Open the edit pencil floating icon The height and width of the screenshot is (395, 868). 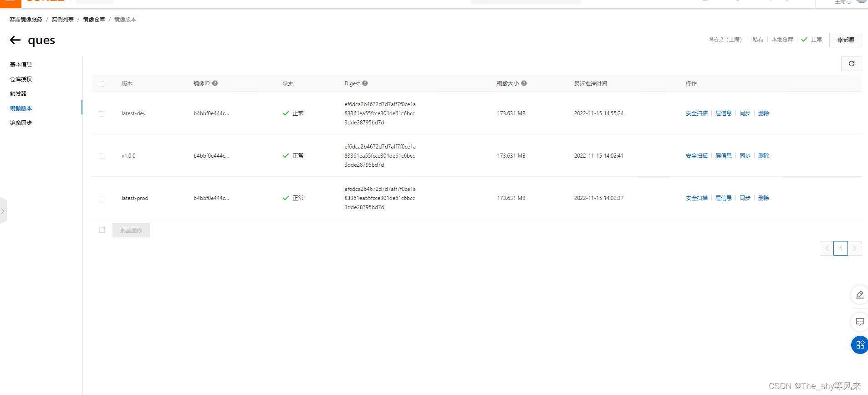tap(859, 295)
